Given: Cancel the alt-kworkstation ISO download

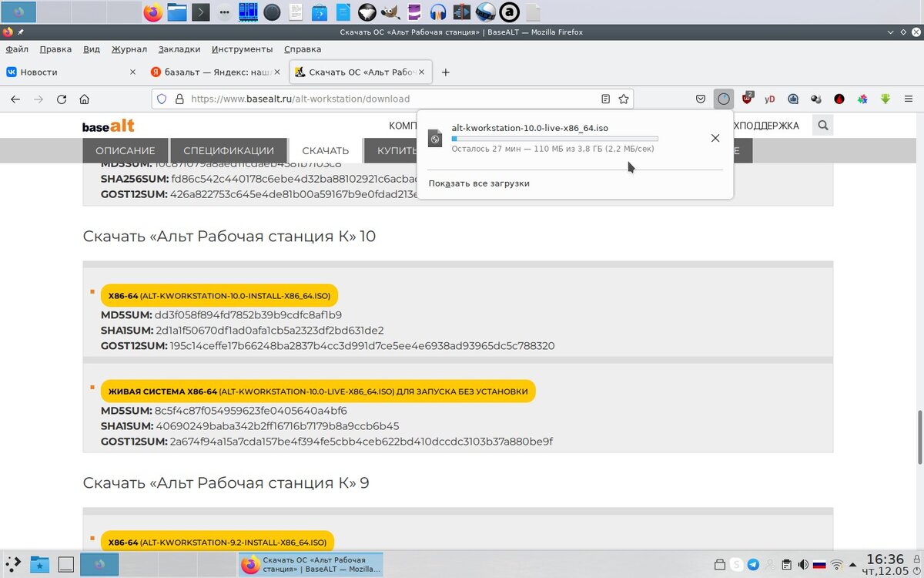Looking at the screenshot, I should (715, 138).
